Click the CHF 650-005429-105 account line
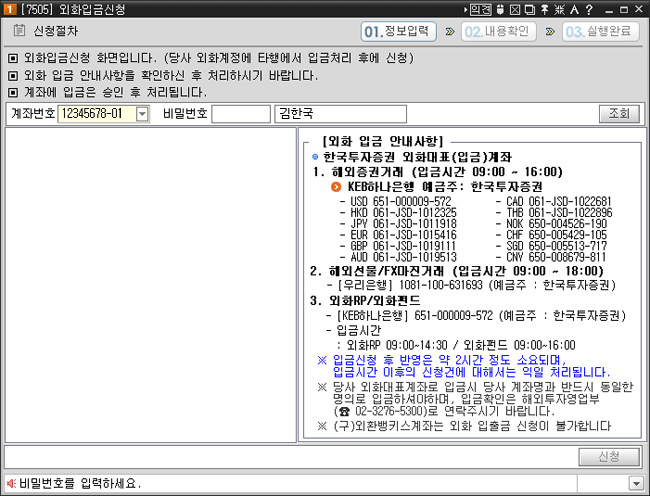650x496 pixels. (x=551, y=235)
